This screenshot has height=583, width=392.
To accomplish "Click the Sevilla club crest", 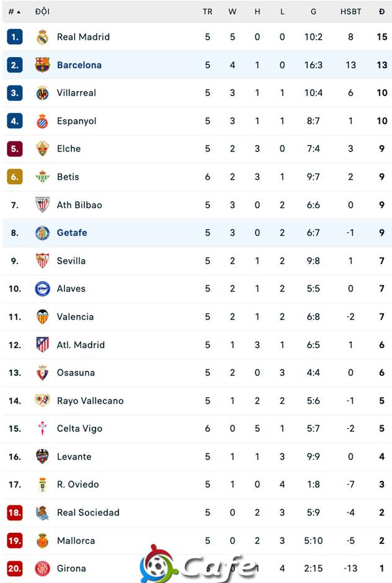I will 42,260.
